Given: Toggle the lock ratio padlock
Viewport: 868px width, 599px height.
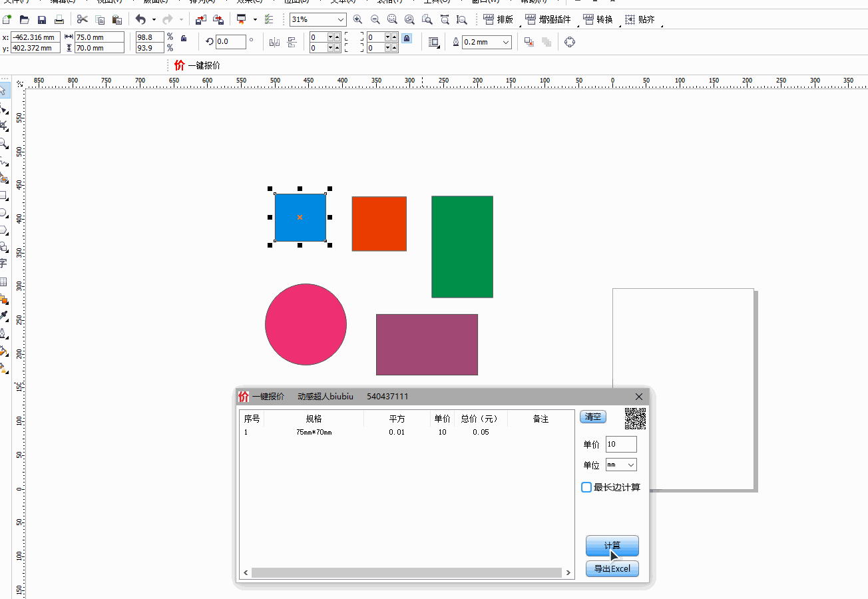Looking at the screenshot, I should coord(184,39).
